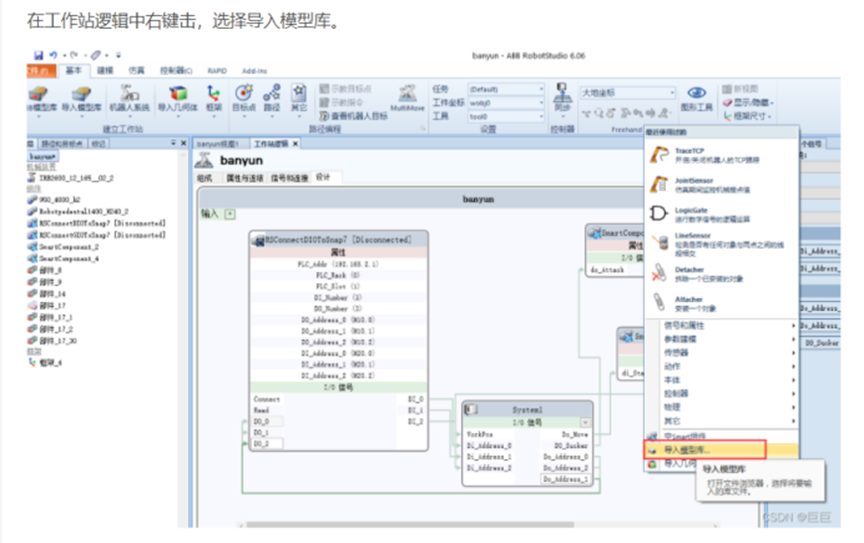
Task: Switch to banyun:视图1 document tab
Action: 218,143
